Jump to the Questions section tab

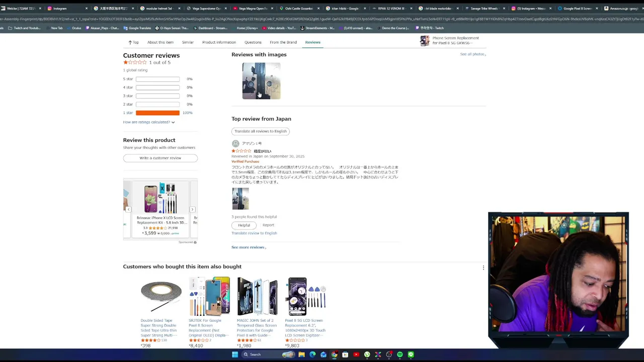tap(253, 42)
